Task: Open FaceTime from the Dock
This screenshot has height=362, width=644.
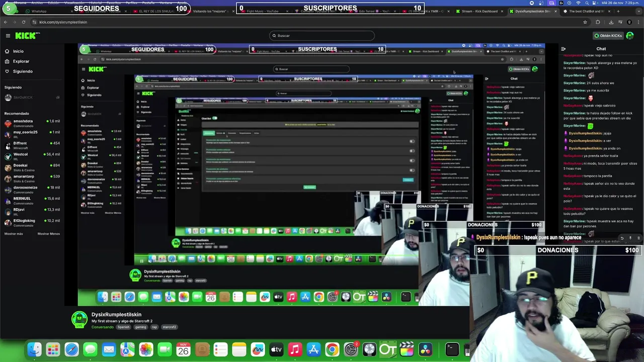Action: tap(165, 349)
